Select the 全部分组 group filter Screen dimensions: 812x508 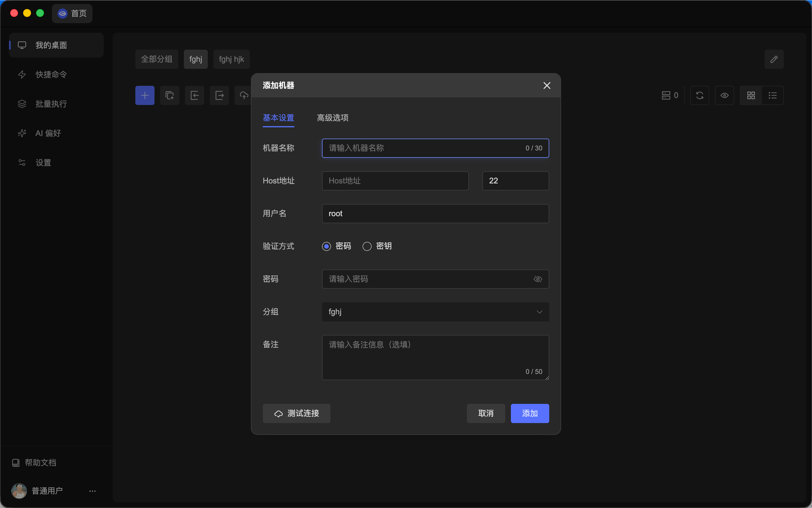pyautogui.click(x=157, y=59)
